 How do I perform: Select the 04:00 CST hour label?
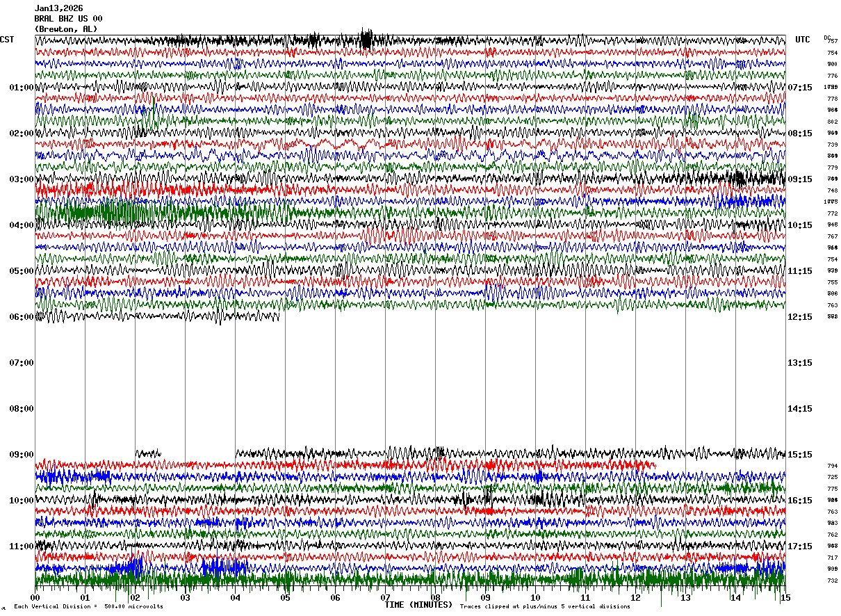(x=22, y=225)
